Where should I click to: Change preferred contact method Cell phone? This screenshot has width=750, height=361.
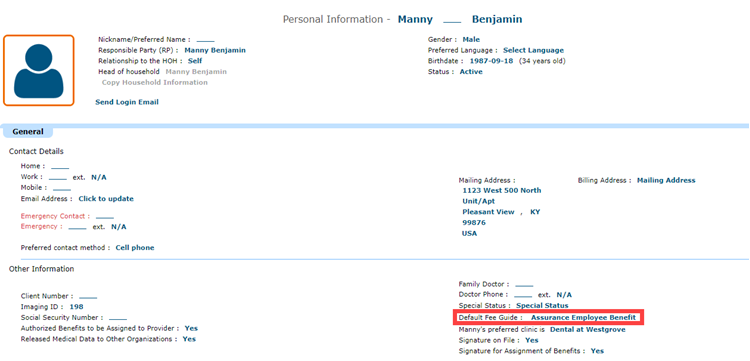click(x=135, y=248)
